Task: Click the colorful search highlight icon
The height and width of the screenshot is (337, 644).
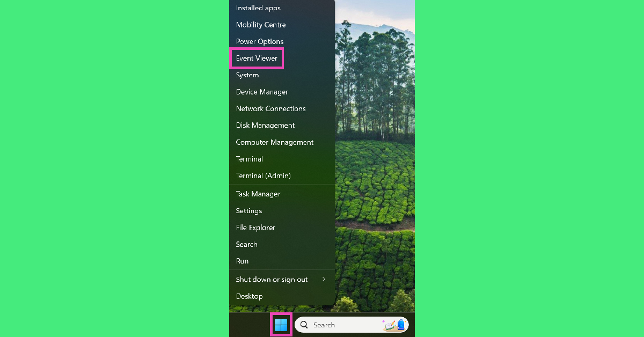Action: 393,325
